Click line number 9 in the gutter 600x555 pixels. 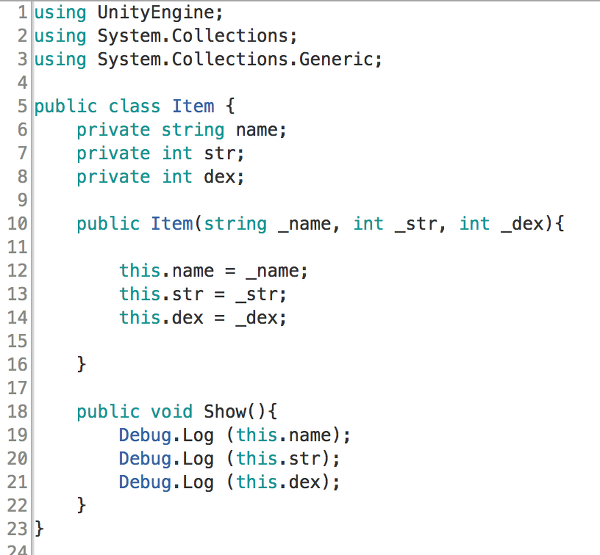coord(23,200)
